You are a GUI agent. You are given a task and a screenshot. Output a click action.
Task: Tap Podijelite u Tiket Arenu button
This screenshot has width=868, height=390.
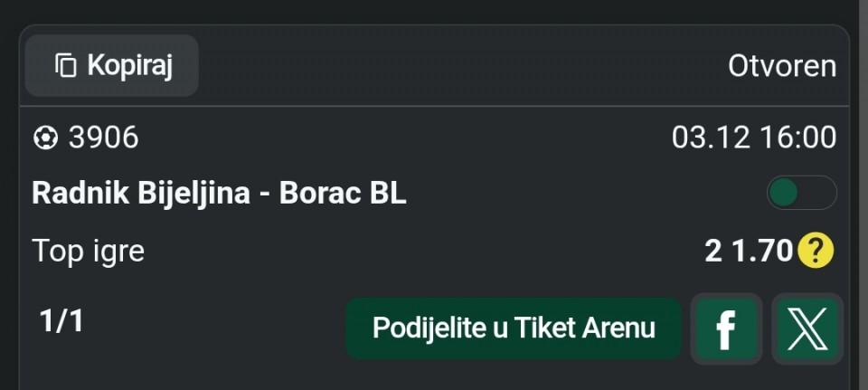click(x=513, y=328)
